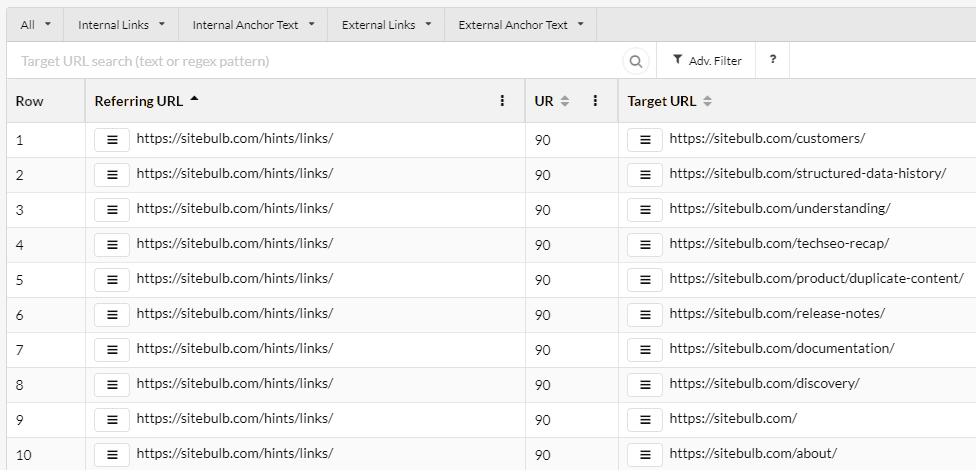Open the External Links dropdown
Screen dimensions: 976x470
(x=387, y=25)
